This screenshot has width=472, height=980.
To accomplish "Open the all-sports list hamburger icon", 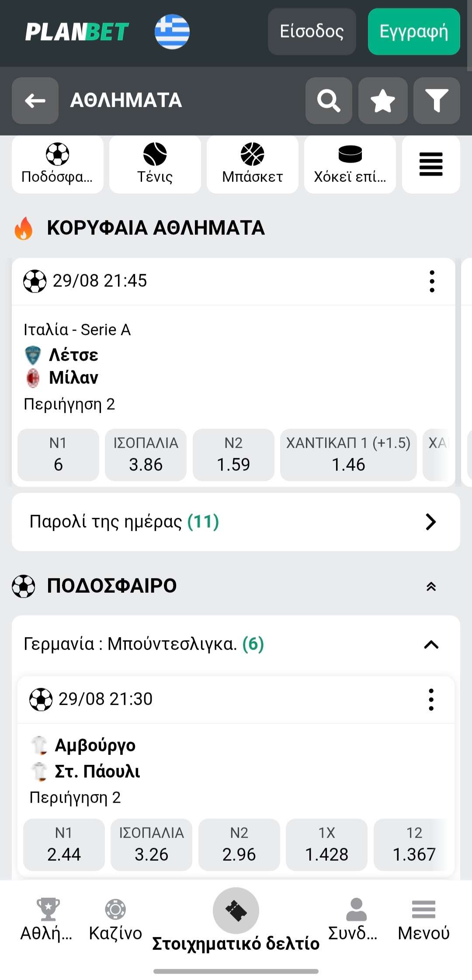I will (x=431, y=164).
